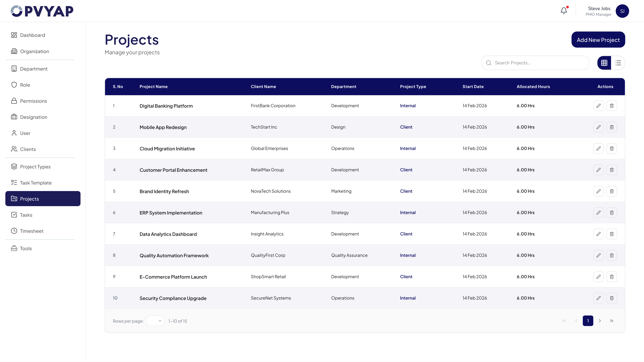Viewport: 644px width, 362px height.
Task: Open Timesheet in the sidebar
Action: [x=31, y=231]
